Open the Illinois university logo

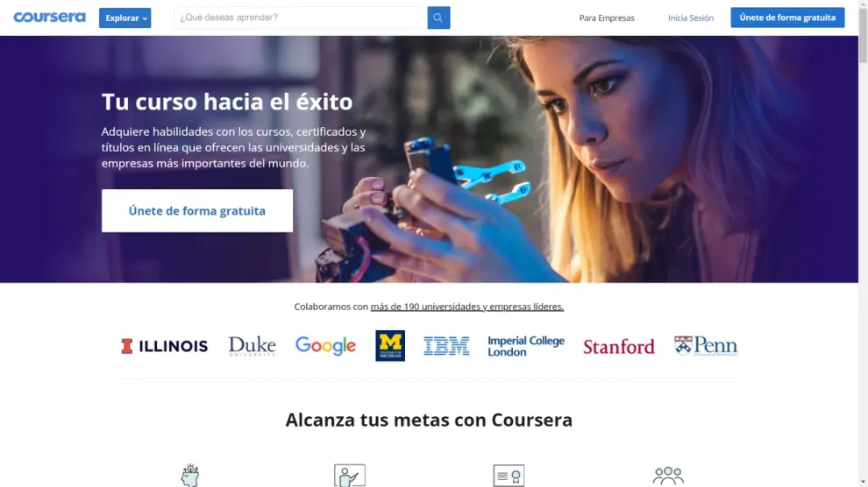[165, 346]
